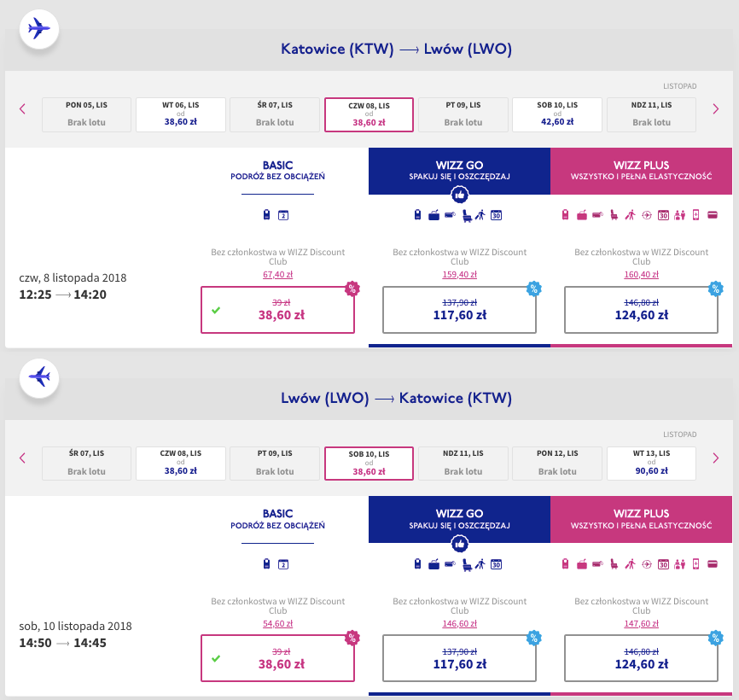Show earlier dates for Katowice to Lwów

tap(23, 108)
